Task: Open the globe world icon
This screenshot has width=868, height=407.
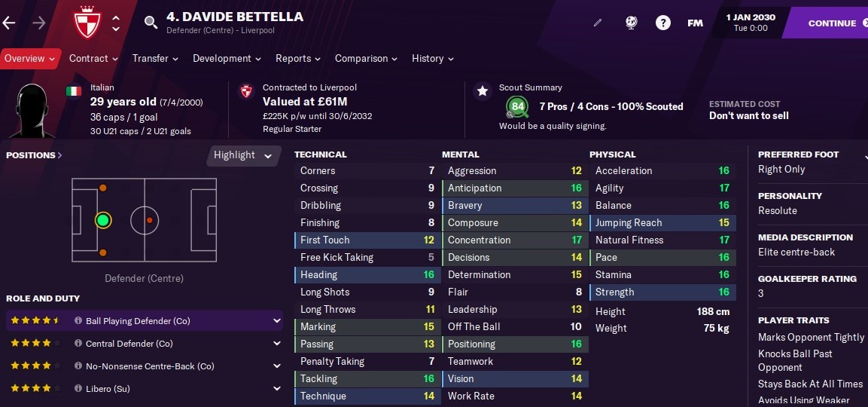Action: [x=631, y=23]
